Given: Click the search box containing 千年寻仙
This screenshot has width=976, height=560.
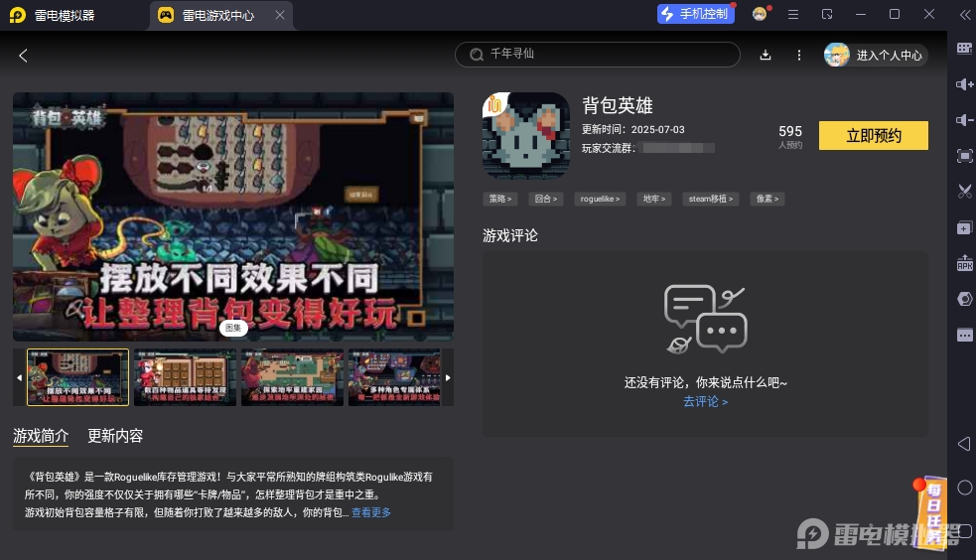Looking at the screenshot, I should coord(597,55).
